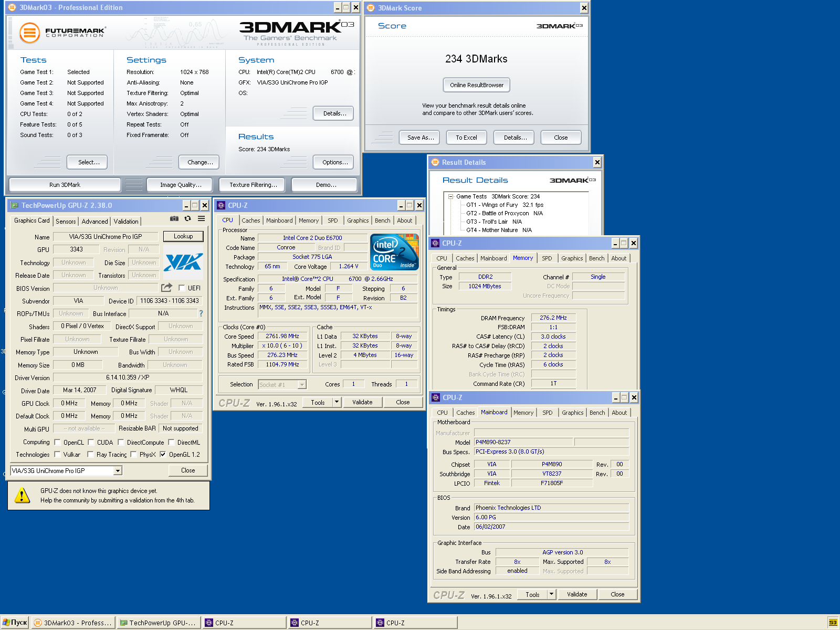Image resolution: width=840 pixels, height=630 pixels.
Task: Click the To Excel button
Action: point(467,138)
